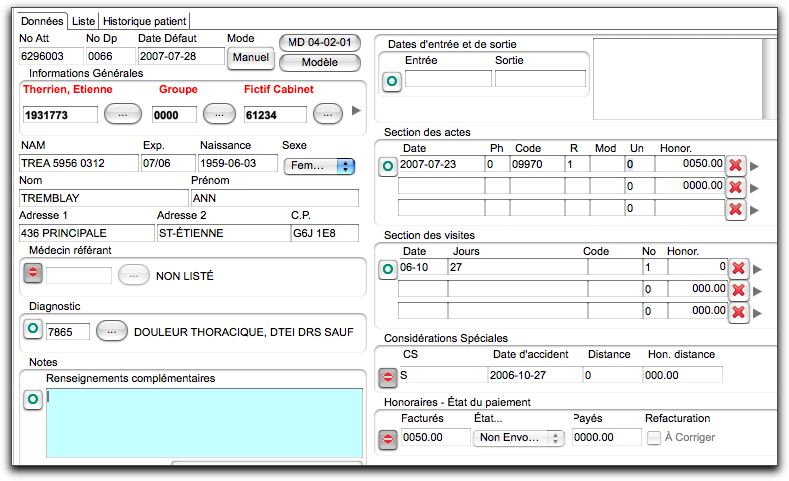Expand arrow beside the first visites row

(757, 269)
